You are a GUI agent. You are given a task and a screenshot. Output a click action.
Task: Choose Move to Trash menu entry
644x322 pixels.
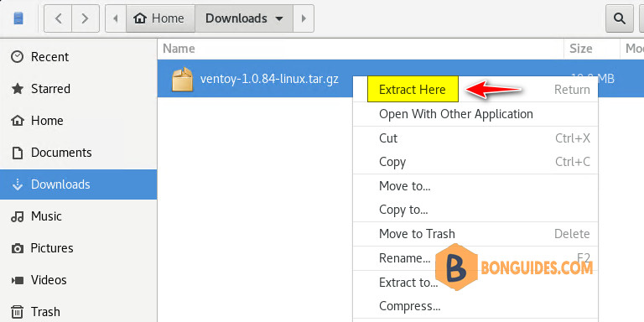coord(475,234)
